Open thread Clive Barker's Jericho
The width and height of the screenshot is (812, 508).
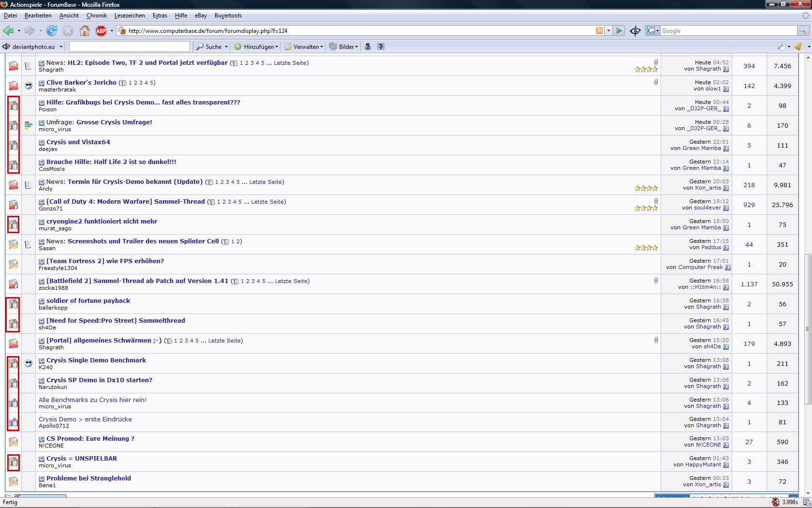pos(81,82)
